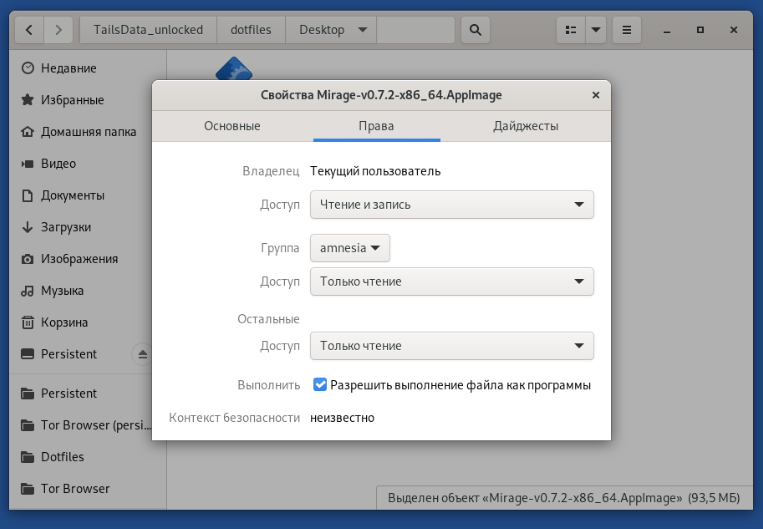Click dotfiles breadcrumb in path bar
Viewport: 763px width, 529px height.
coord(251,30)
